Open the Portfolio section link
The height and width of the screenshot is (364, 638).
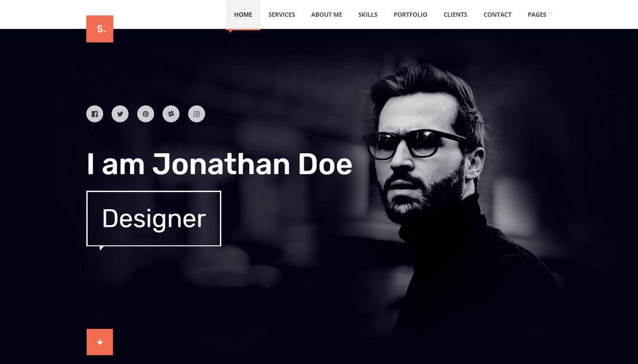tap(410, 14)
